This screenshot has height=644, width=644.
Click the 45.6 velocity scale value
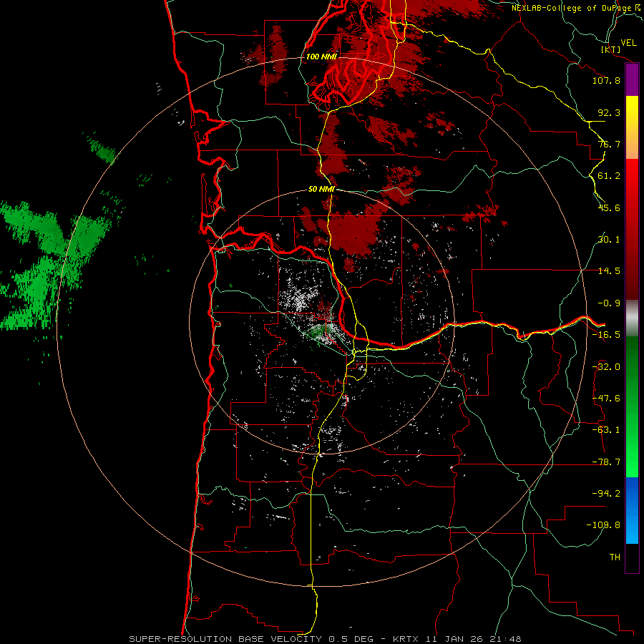[609, 208]
